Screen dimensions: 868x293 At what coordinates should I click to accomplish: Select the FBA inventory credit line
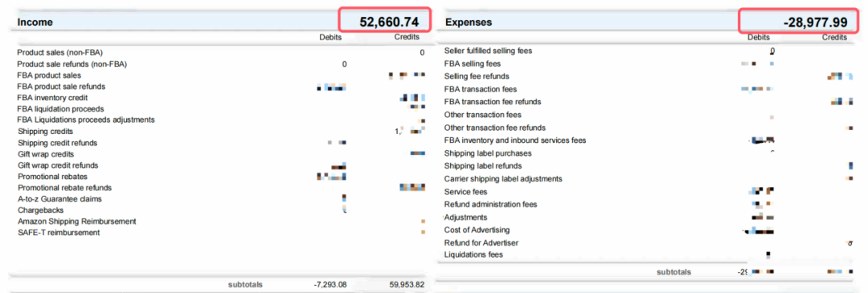point(52,98)
